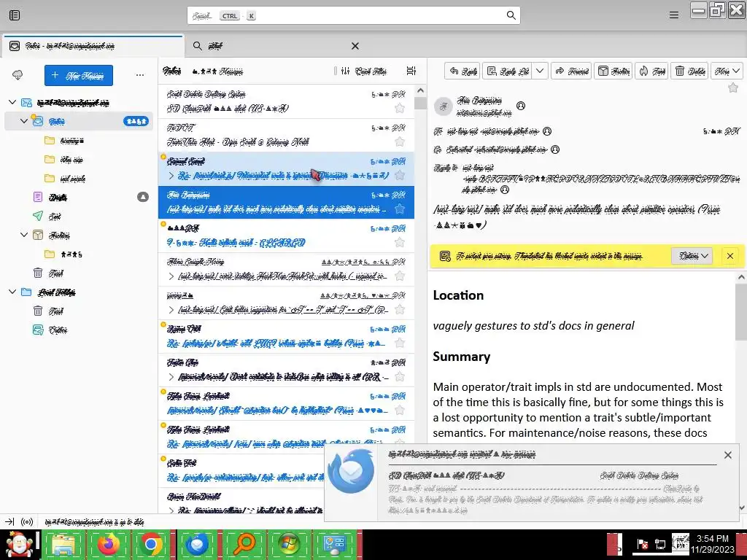747x560 pixels.
Task: Click contact icon next to the Cc Subscribed address
Action: pyautogui.click(x=555, y=149)
